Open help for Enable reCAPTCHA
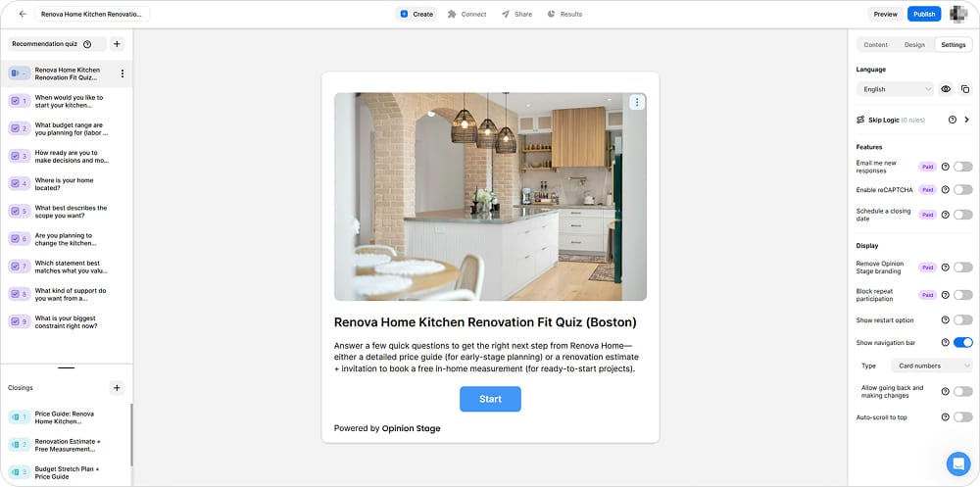Image resolution: width=980 pixels, height=487 pixels. [945, 189]
